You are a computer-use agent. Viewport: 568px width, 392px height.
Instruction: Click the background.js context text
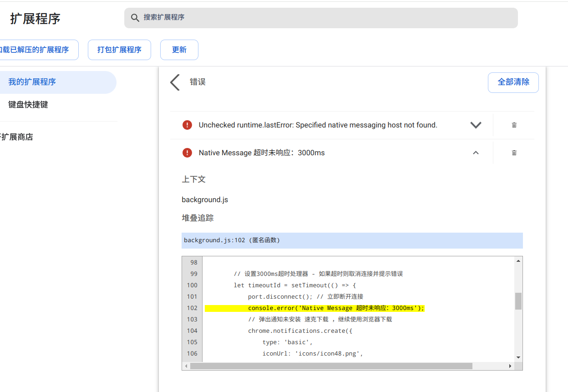(205, 200)
